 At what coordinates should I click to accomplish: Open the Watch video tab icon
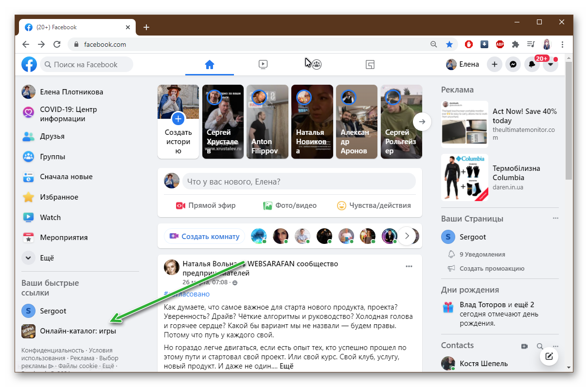263,64
